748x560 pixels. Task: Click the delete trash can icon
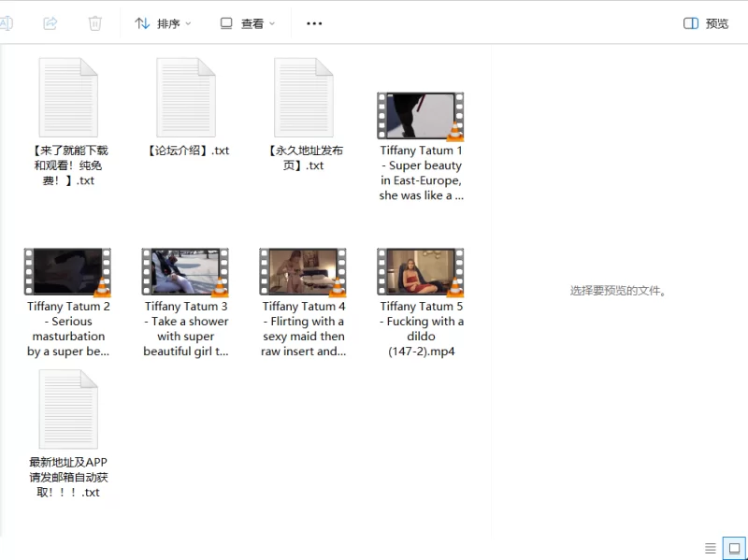[95, 22]
